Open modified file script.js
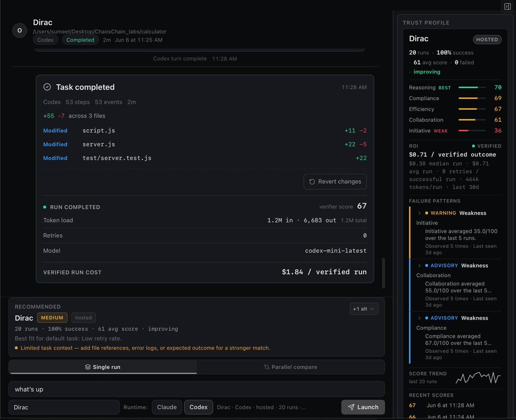Viewport: 516px width, 420px height. (99, 130)
